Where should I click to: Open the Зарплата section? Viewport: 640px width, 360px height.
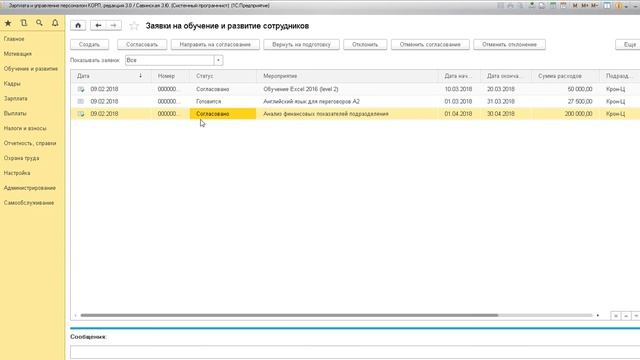(x=16, y=98)
